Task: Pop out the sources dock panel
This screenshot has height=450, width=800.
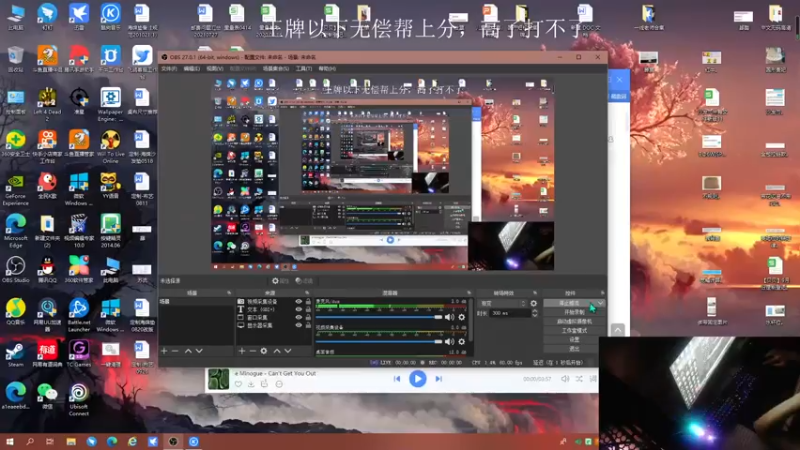Action: pyautogui.click(x=307, y=293)
